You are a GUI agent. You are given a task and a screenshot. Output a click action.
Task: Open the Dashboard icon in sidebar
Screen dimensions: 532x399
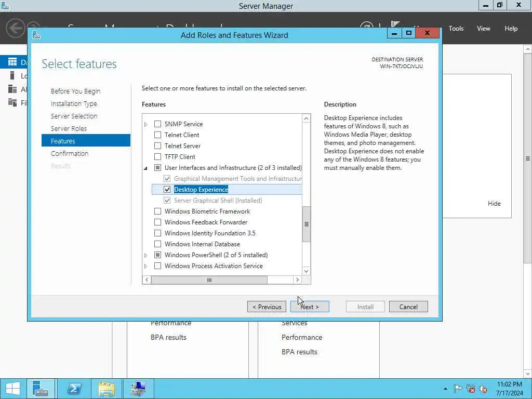pyautogui.click(x=12, y=62)
